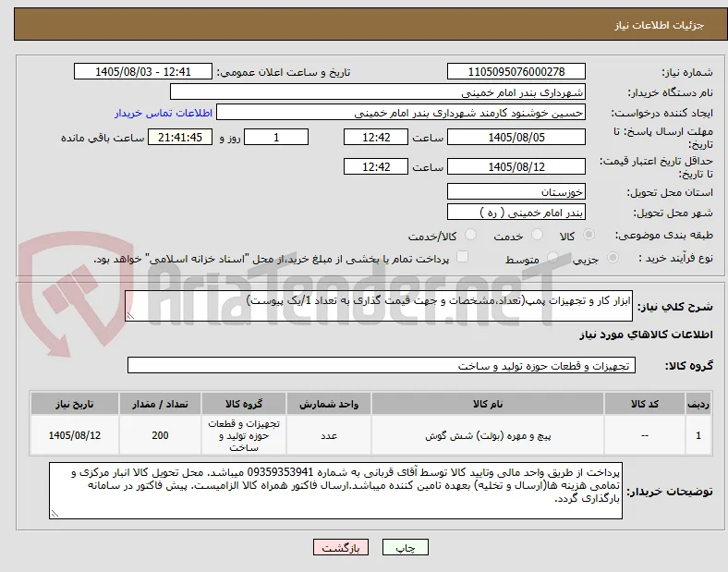
Task: Click the شماره نیاز field 1105095076000278
Action: [x=516, y=72]
